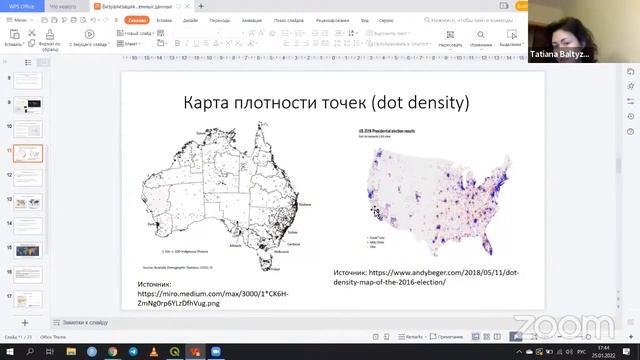This screenshot has height=360, width=640.
Task: Open the Find search magnifier tool
Action: tap(481, 35)
